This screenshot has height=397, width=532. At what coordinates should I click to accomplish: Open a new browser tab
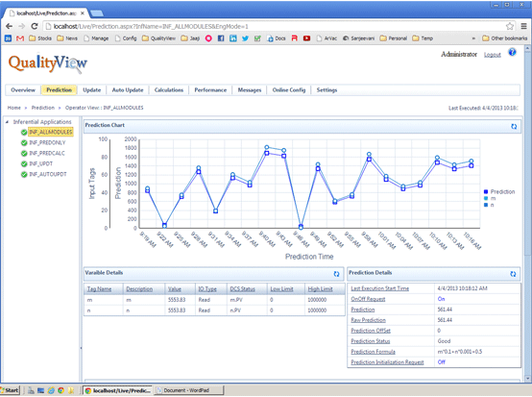[97, 13]
